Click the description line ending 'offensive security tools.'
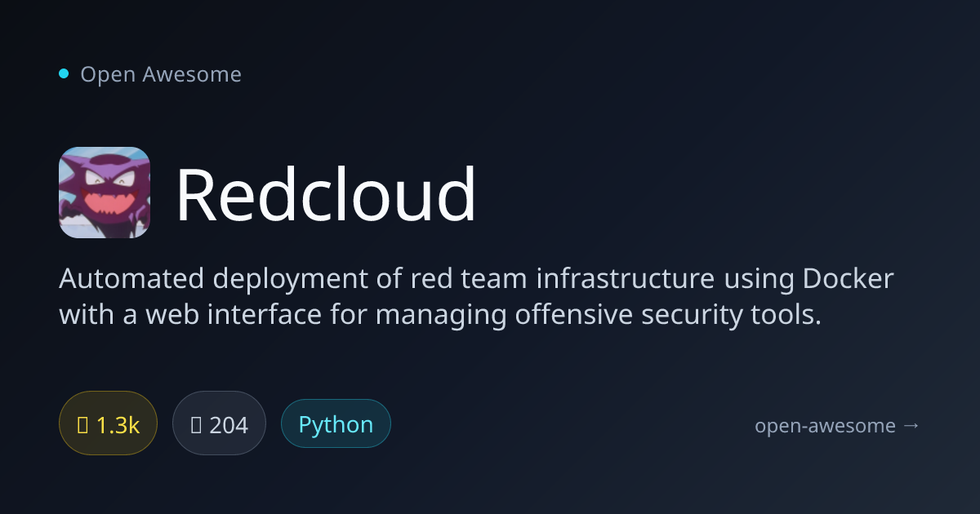The height and width of the screenshot is (514, 980). click(440, 314)
